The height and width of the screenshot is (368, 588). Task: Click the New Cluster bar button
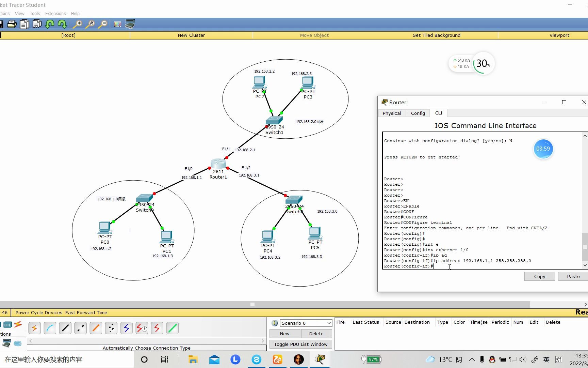click(191, 35)
